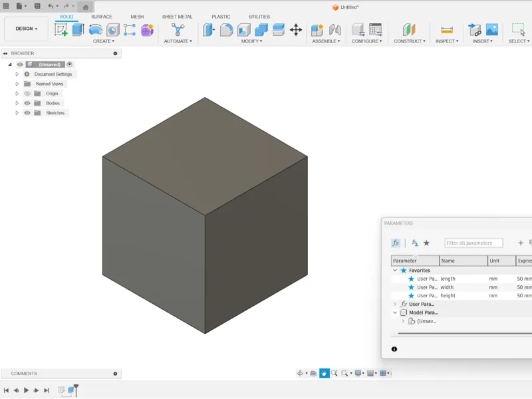Click the Insert Derive icon

point(475,30)
